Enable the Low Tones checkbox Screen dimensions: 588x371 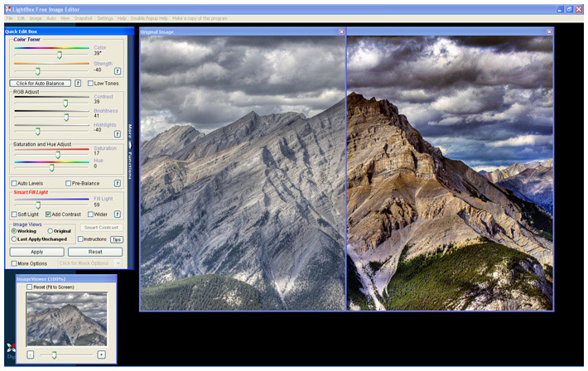pos(91,84)
